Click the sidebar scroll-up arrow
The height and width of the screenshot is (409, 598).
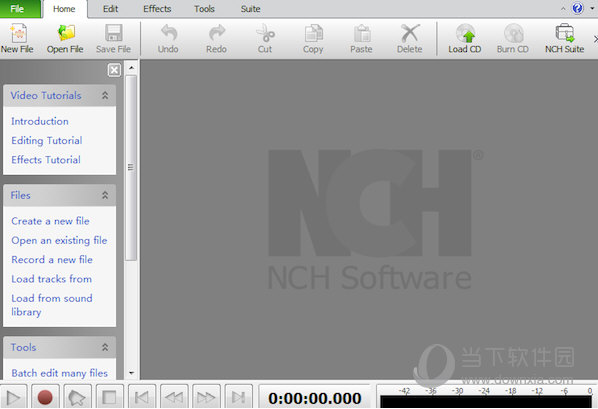tap(131, 68)
